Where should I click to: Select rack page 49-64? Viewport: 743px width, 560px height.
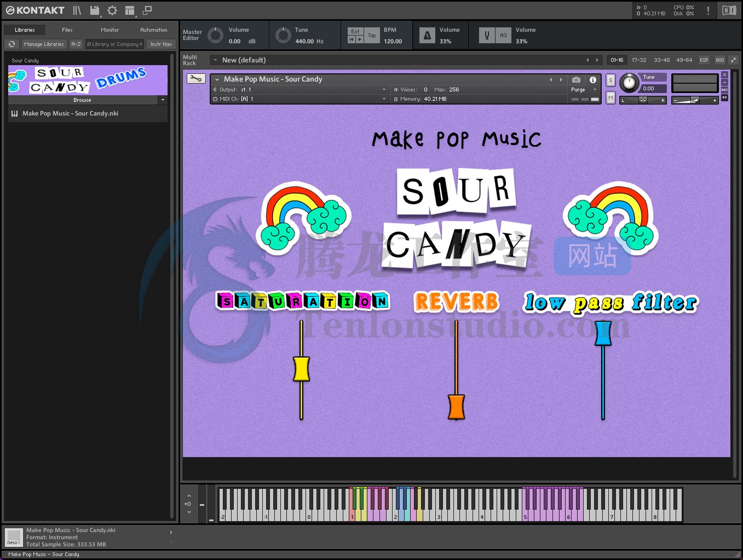[684, 60]
